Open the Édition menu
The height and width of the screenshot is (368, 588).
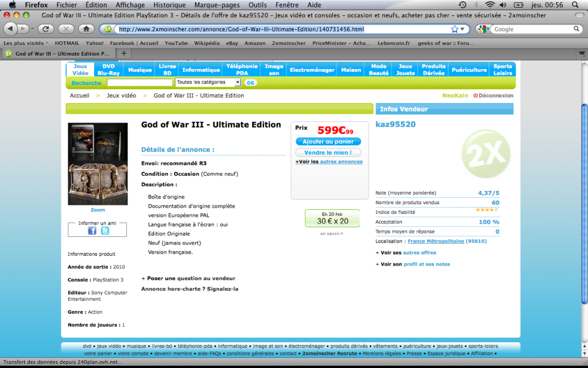click(x=96, y=5)
